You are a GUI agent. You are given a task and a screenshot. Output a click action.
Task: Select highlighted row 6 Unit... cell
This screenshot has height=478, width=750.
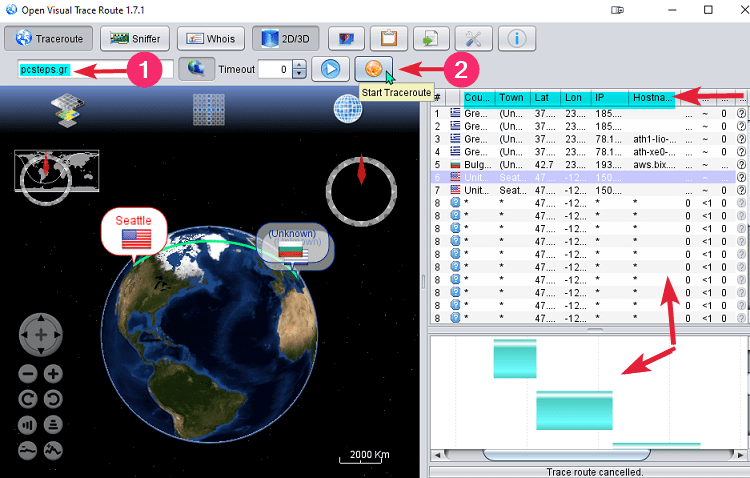coord(477,177)
